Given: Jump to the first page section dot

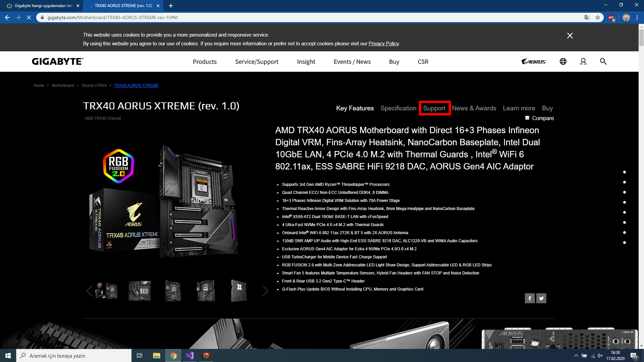Looking at the screenshot, I should click(625, 172).
